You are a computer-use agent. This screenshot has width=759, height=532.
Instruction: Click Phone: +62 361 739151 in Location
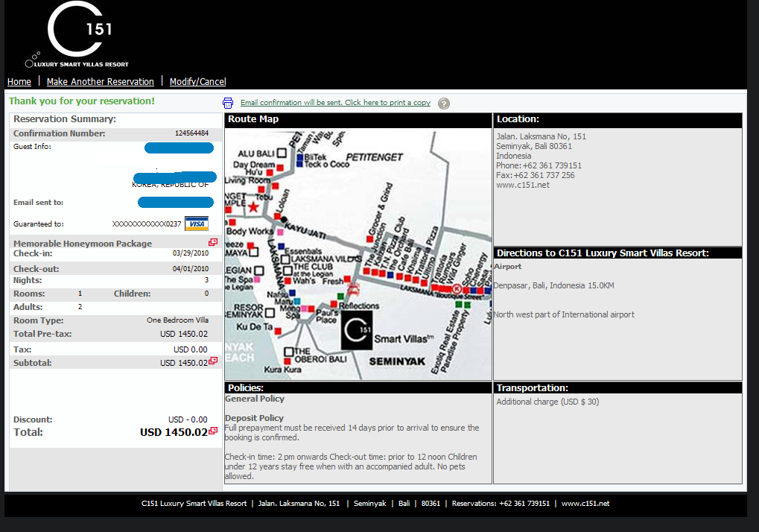(x=539, y=165)
